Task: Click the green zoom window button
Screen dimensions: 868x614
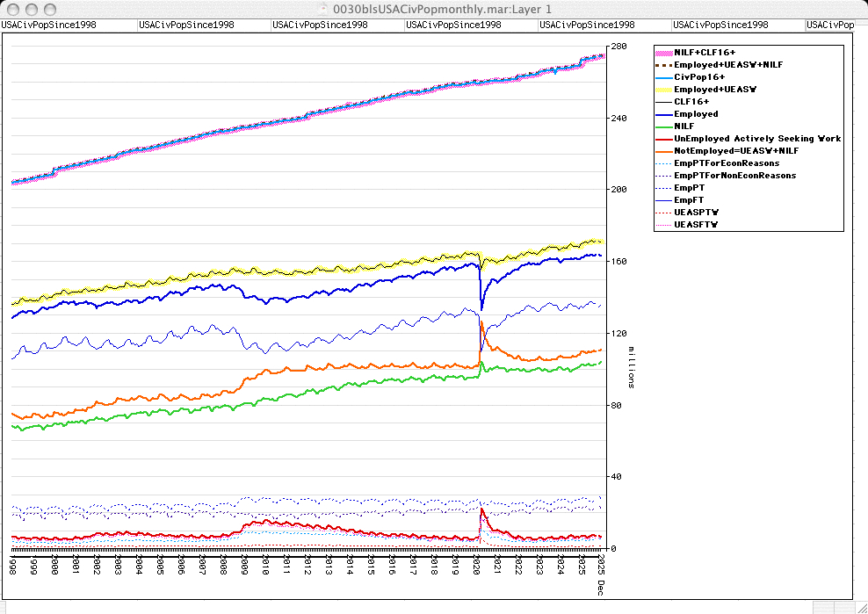Action: coord(50,8)
